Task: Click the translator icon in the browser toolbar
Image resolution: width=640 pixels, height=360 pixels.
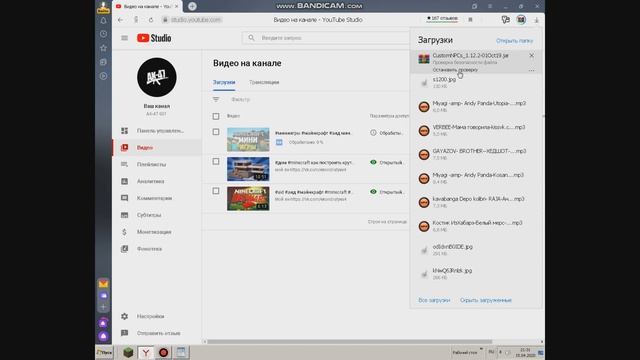Action: click(x=505, y=20)
